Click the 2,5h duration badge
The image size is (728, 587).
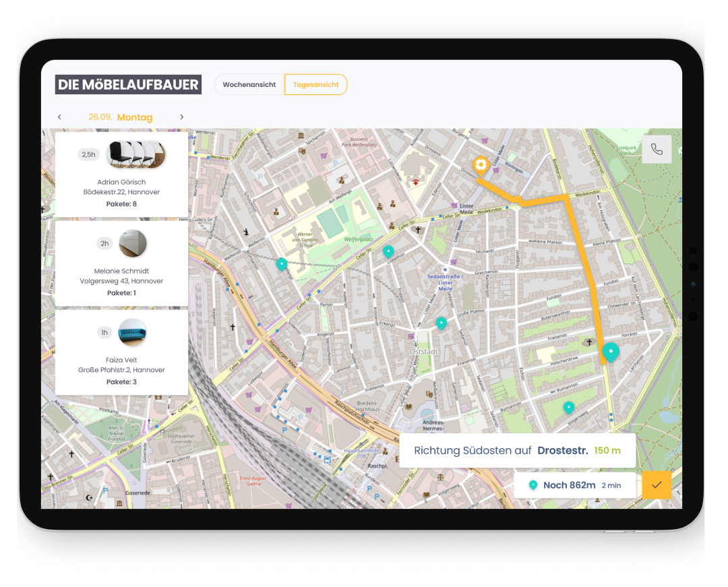coord(89,154)
